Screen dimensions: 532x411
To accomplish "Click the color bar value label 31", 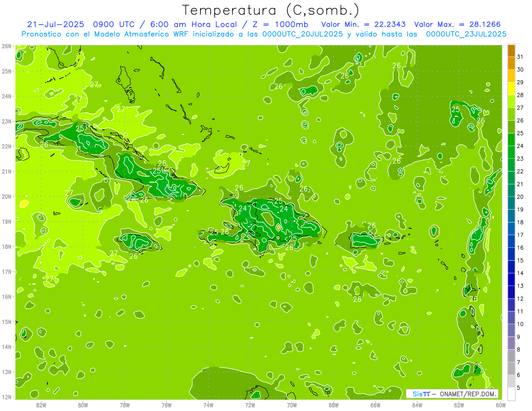I will tap(520, 57).
